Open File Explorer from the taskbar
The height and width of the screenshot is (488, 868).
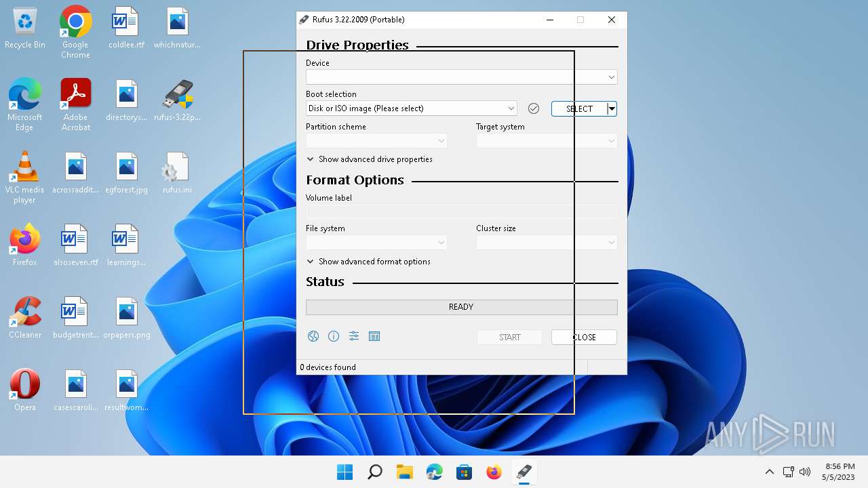(x=404, y=472)
